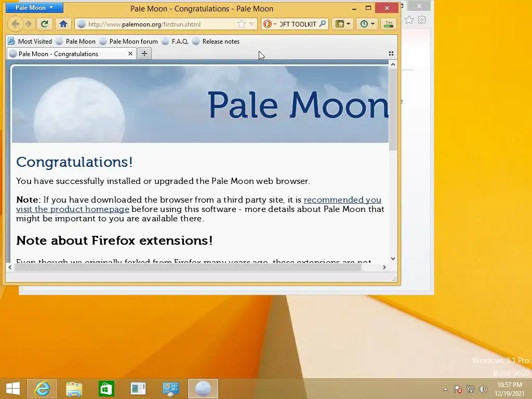Click the Note about Firefox extensions! heading
This screenshot has width=532, height=399.
114,240
